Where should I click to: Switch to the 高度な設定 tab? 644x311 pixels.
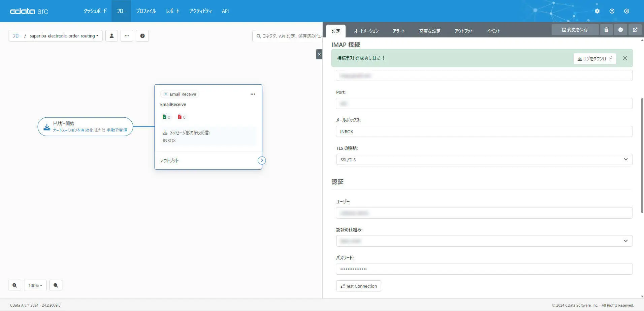tap(430, 31)
